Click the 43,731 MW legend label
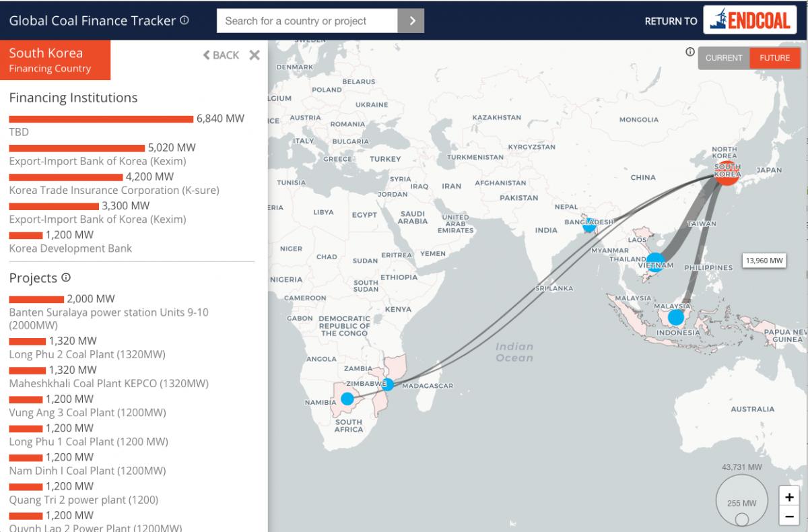 tap(742, 467)
